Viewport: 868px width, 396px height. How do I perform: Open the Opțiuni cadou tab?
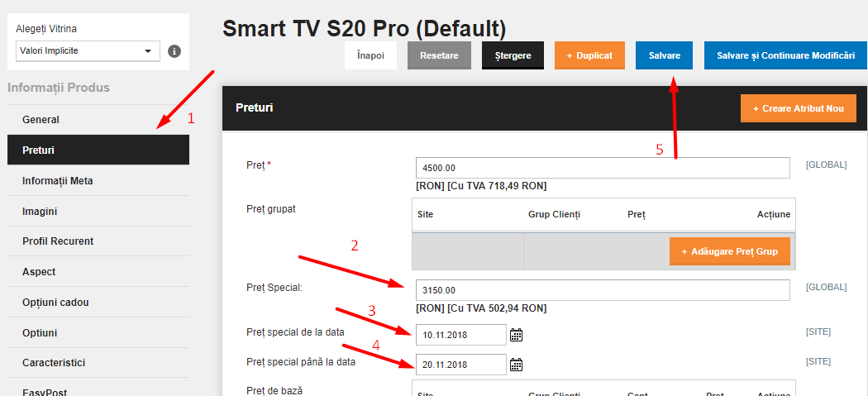pos(98,303)
